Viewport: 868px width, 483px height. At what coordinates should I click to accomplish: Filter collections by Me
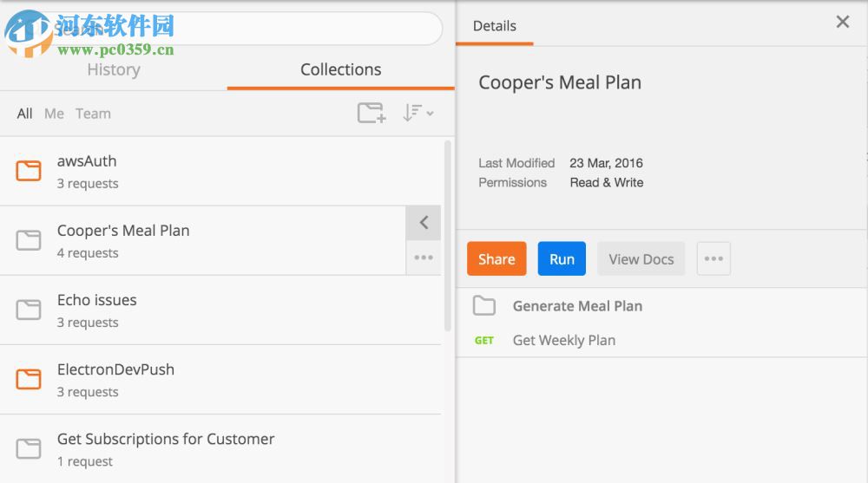[x=54, y=114]
